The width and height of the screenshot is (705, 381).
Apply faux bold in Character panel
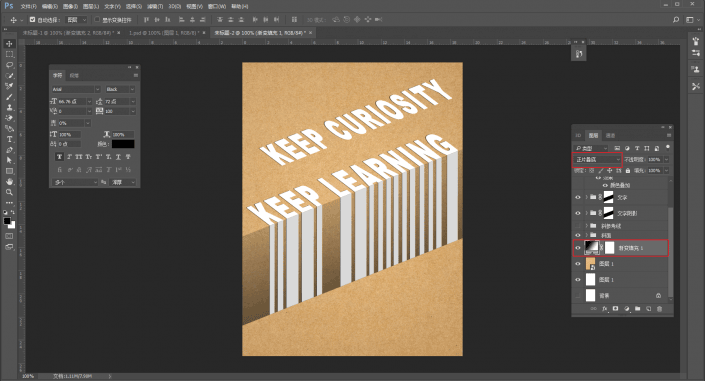coord(59,157)
